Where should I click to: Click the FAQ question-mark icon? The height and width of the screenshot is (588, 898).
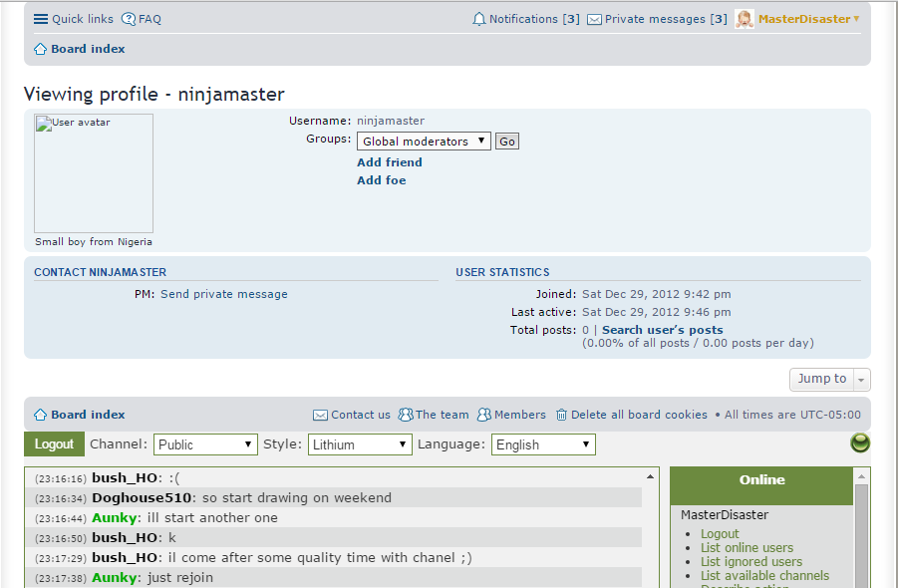click(129, 19)
